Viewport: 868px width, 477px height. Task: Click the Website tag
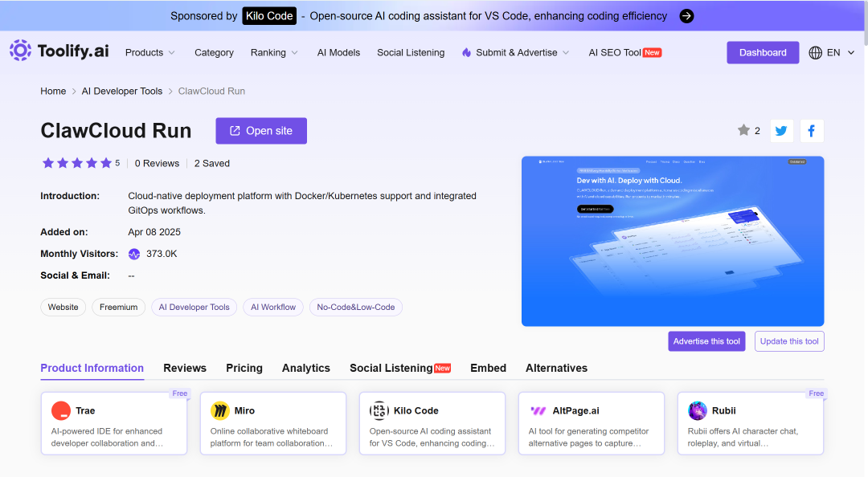click(63, 307)
